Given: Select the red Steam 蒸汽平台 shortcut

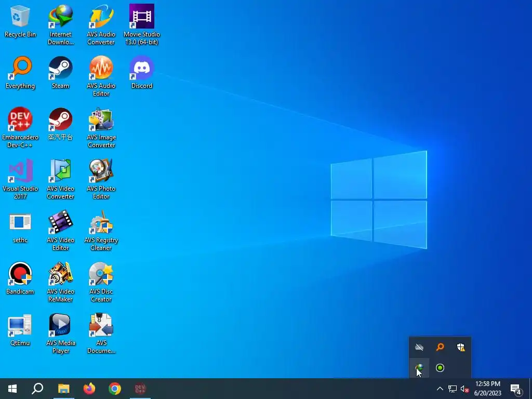Looking at the screenshot, I should (60, 124).
